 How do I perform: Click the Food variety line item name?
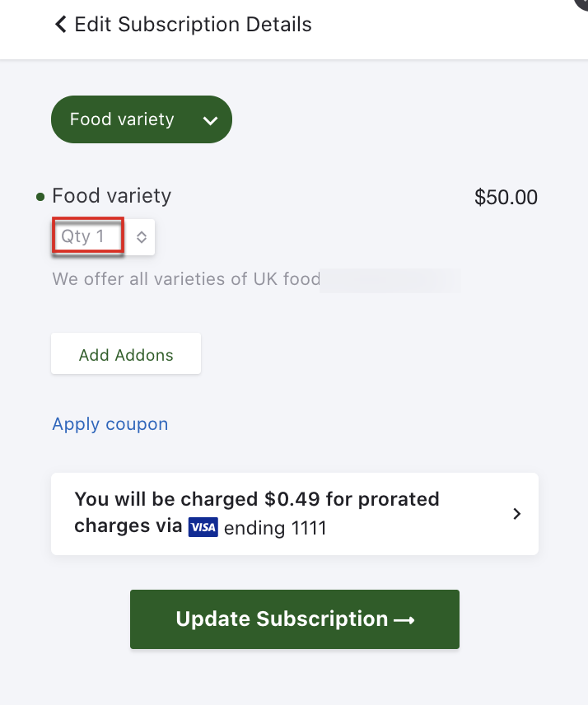coord(111,196)
